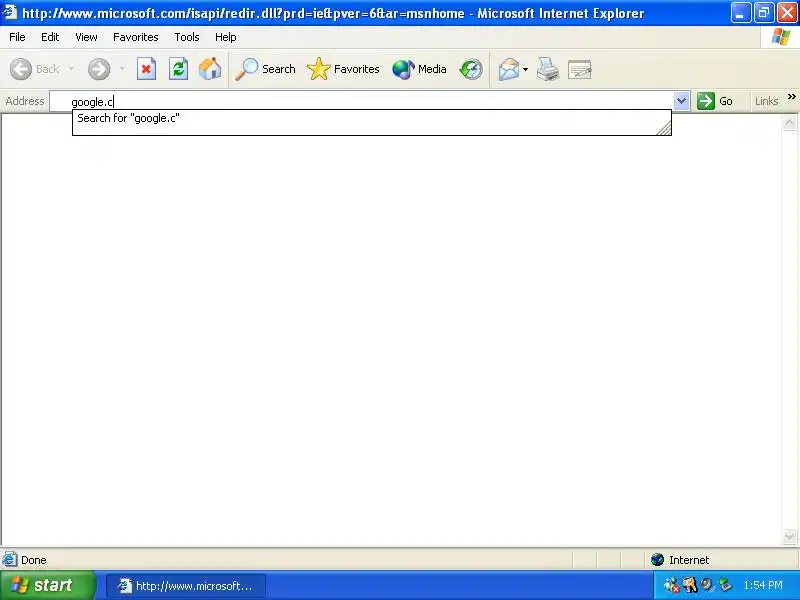Click the vertical scrollbar up arrow

(789, 123)
